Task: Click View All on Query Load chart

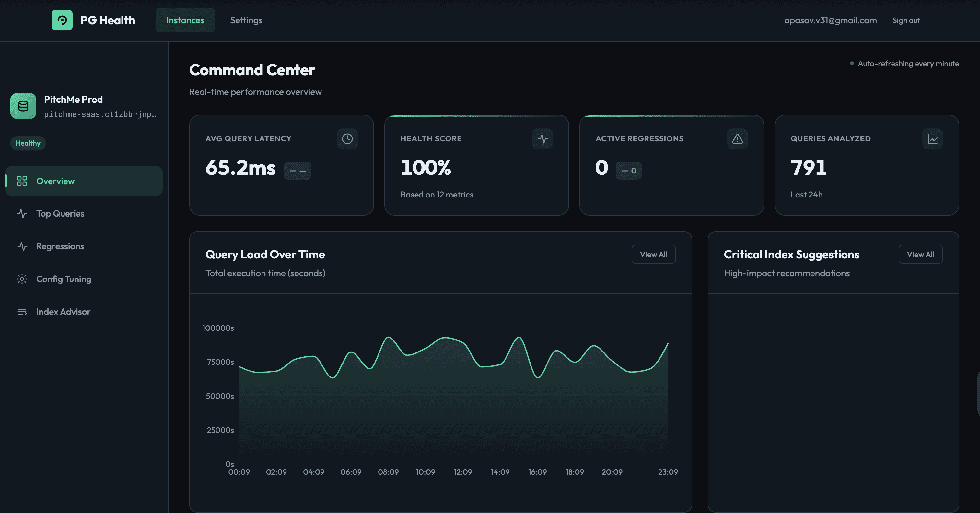Action: [653, 254]
